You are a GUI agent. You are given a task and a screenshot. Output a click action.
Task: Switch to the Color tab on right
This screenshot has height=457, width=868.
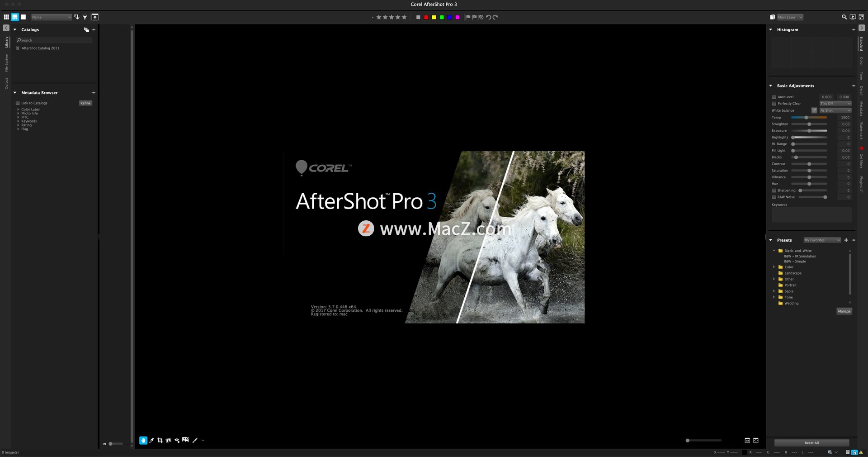pos(862,62)
